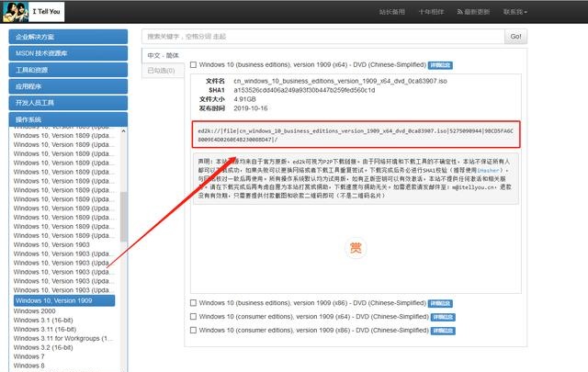Image resolution: width=588 pixels, height=372 pixels.
Task: Select Windows 10, Version 1903 without Updated suffix
Action: (51, 244)
